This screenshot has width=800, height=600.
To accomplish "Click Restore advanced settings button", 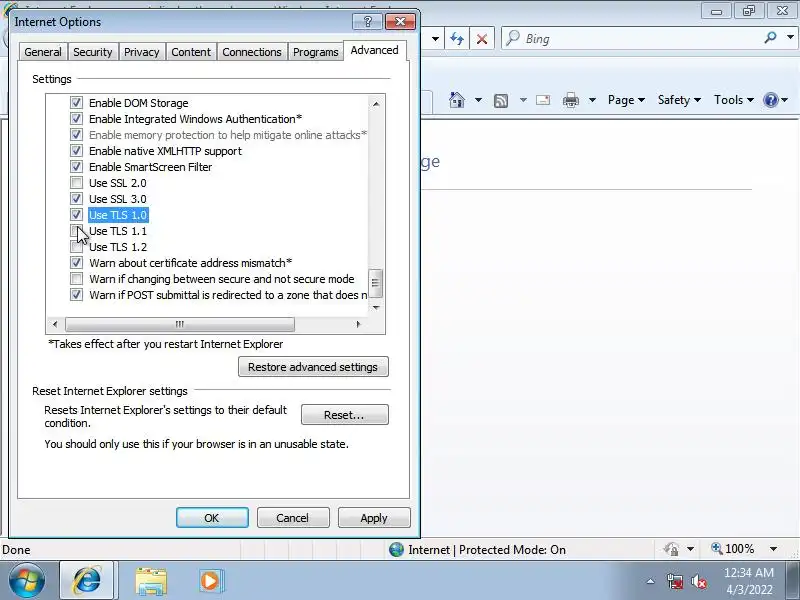I will pyautogui.click(x=313, y=367).
